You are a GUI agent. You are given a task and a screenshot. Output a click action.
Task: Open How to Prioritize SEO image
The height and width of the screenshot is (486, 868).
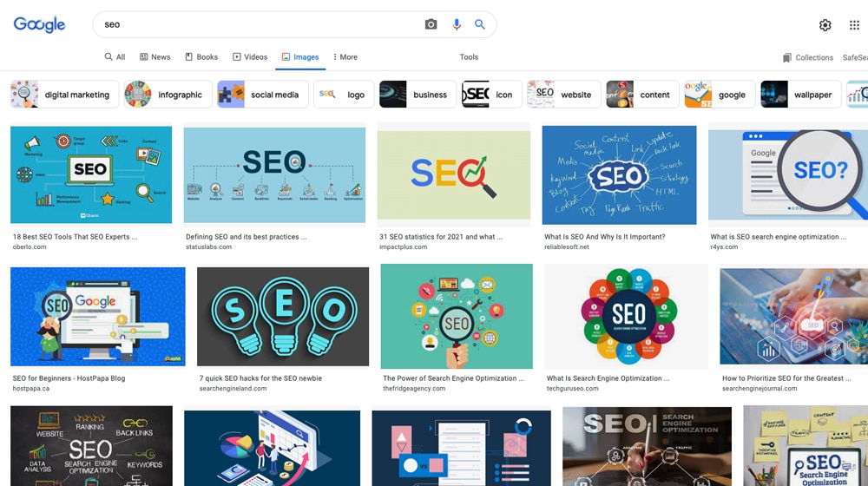click(x=794, y=316)
